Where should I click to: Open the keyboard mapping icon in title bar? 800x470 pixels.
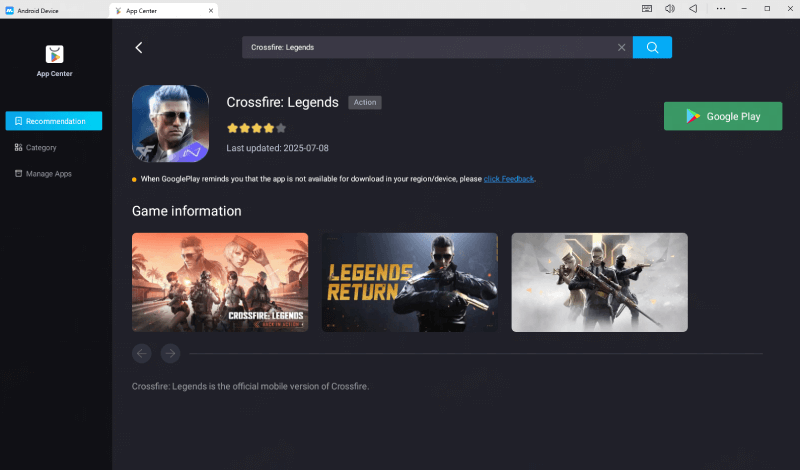tap(646, 9)
